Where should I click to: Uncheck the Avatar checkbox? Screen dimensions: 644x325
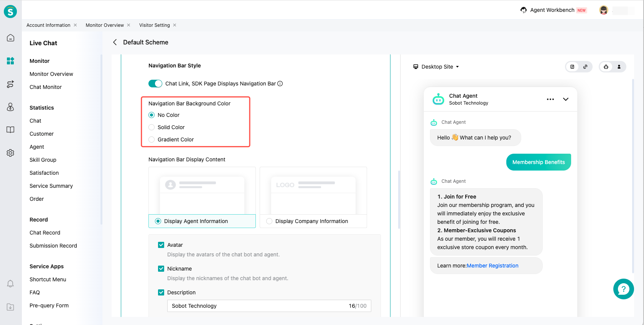click(161, 245)
